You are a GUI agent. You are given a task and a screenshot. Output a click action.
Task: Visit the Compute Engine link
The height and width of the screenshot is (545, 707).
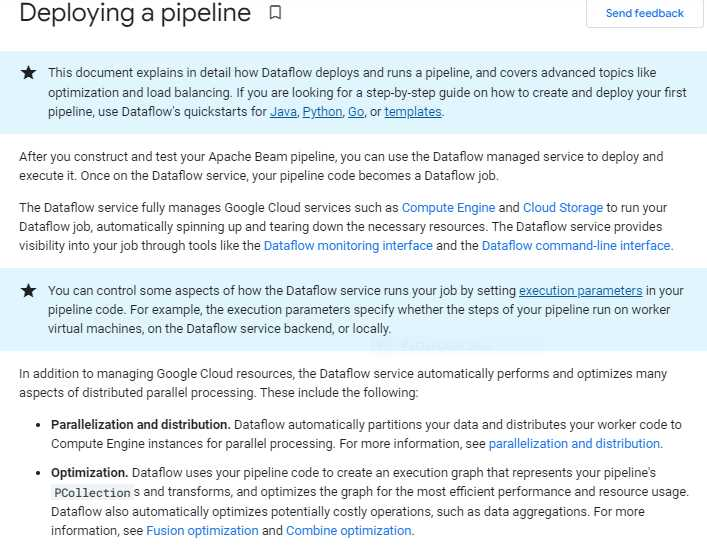click(x=447, y=208)
